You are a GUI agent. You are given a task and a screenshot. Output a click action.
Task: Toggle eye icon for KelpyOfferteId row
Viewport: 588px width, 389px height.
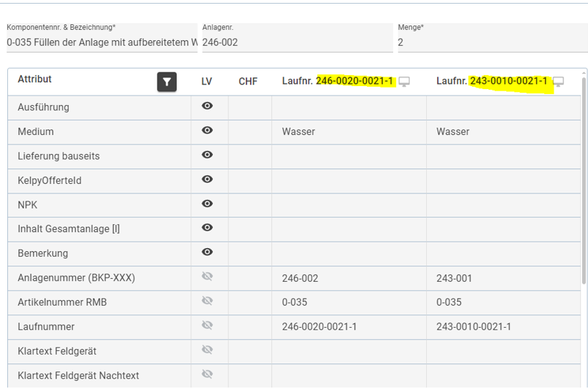tap(207, 180)
